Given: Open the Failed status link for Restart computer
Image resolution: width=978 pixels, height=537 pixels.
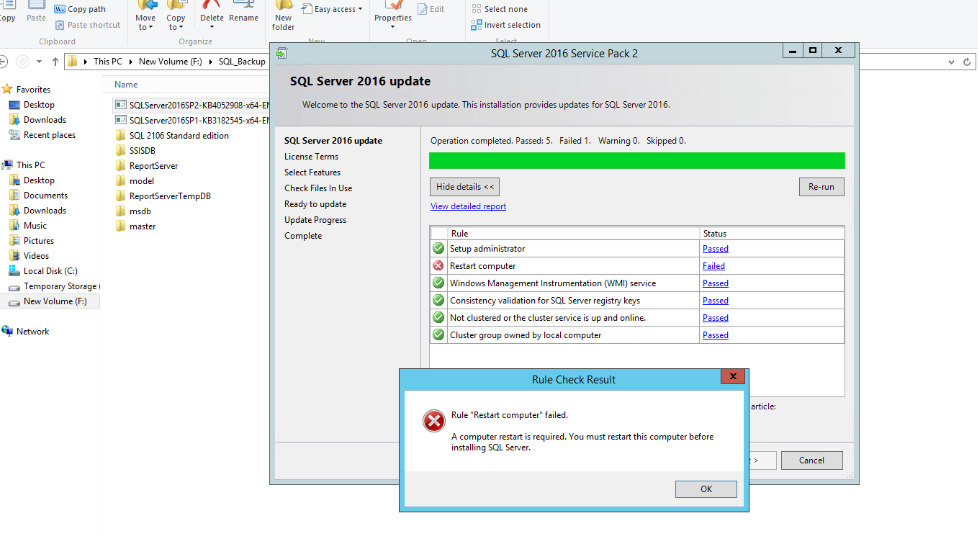Looking at the screenshot, I should coord(713,266).
